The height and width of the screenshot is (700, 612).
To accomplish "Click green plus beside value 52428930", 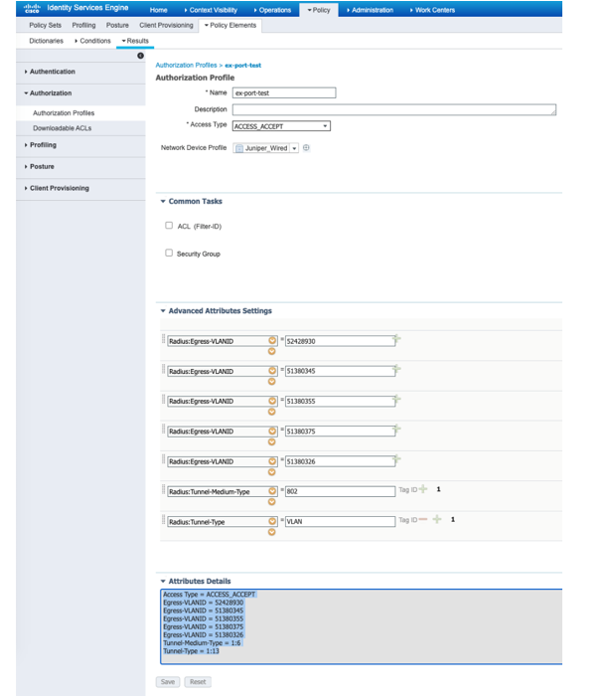I will tap(396, 339).
